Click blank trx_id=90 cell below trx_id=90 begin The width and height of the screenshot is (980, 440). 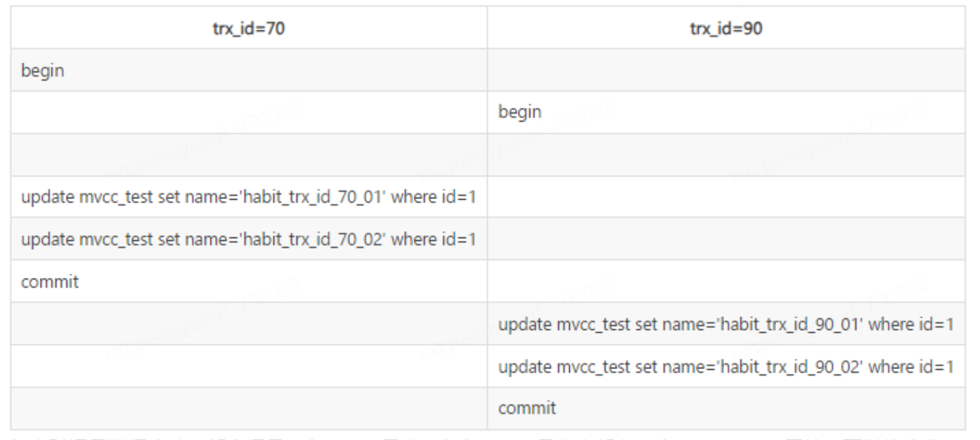pos(727,155)
